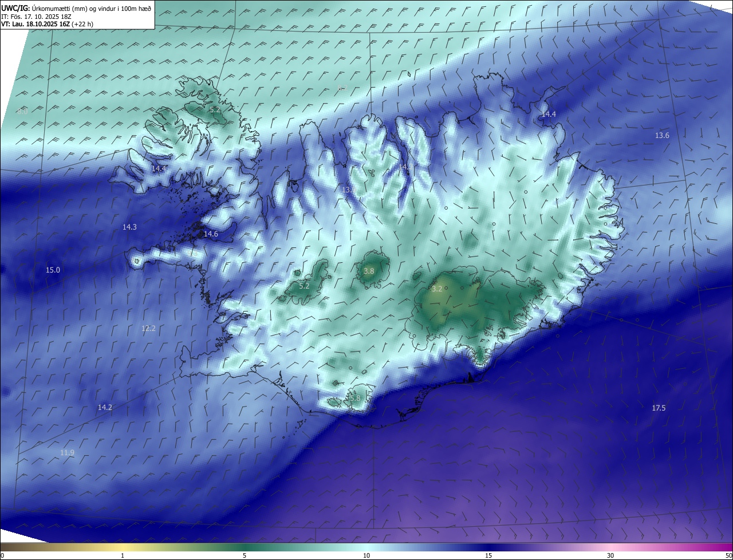
Task: Click the valid time line 'VT: Lau. 18.10.2025 16Z (+22 h)'
Action: (x=48, y=24)
